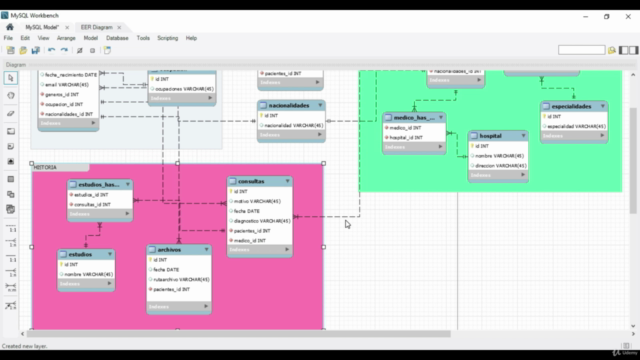Click the search find icon

point(611,50)
